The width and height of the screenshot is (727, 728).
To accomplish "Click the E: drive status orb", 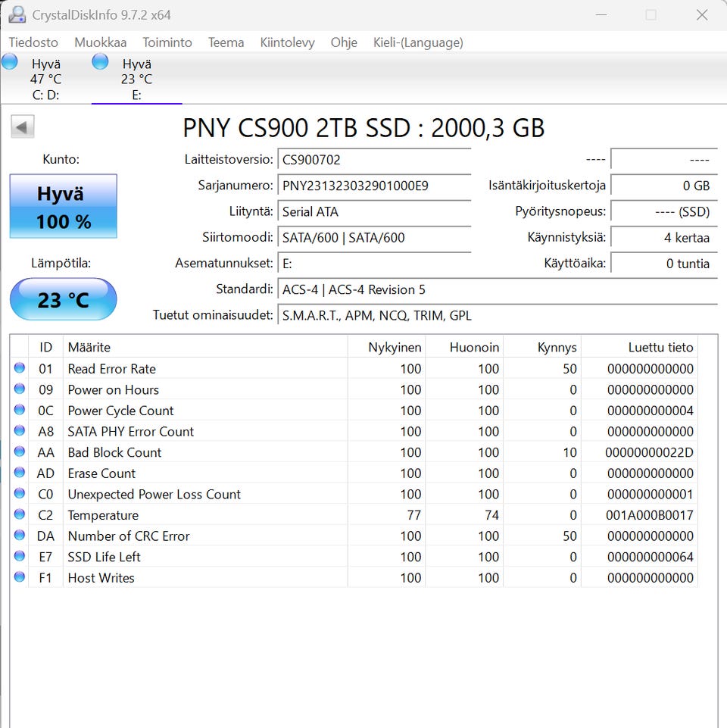I will coord(100,62).
